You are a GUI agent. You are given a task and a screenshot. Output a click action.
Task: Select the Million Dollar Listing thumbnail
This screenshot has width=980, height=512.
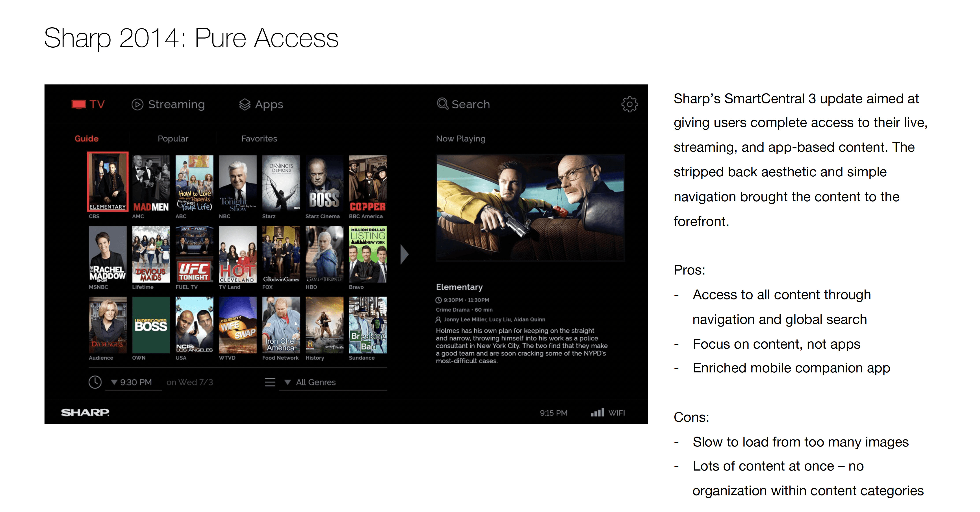(368, 254)
